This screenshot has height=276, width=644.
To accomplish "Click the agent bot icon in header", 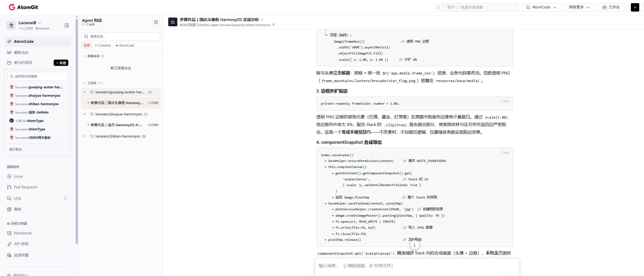I will pos(173,22).
